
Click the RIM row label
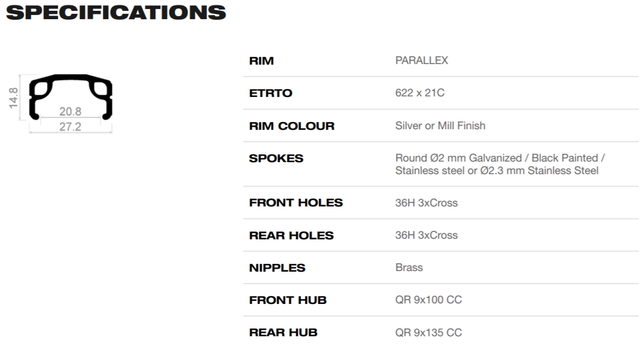[x=261, y=61]
